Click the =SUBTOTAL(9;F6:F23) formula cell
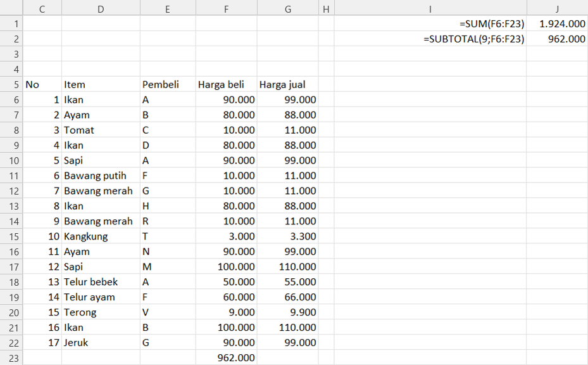The width and height of the screenshot is (588, 365). tap(430, 39)
